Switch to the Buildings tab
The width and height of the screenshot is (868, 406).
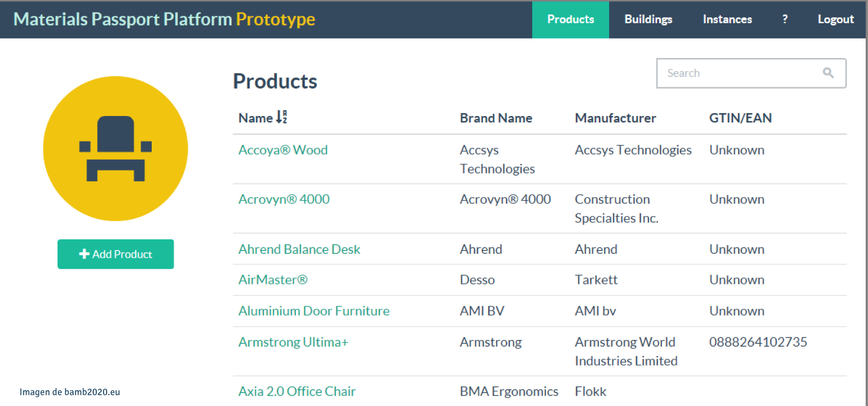click(648, 19)
